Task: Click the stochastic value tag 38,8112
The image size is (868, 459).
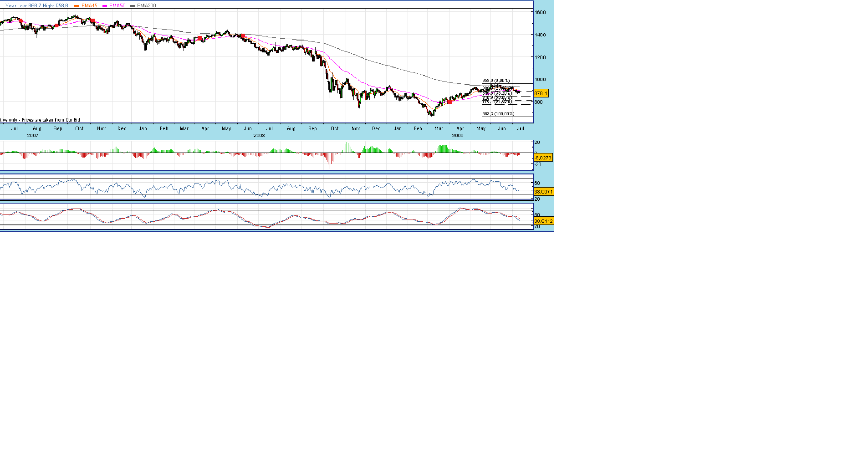Action: [543, 221]
